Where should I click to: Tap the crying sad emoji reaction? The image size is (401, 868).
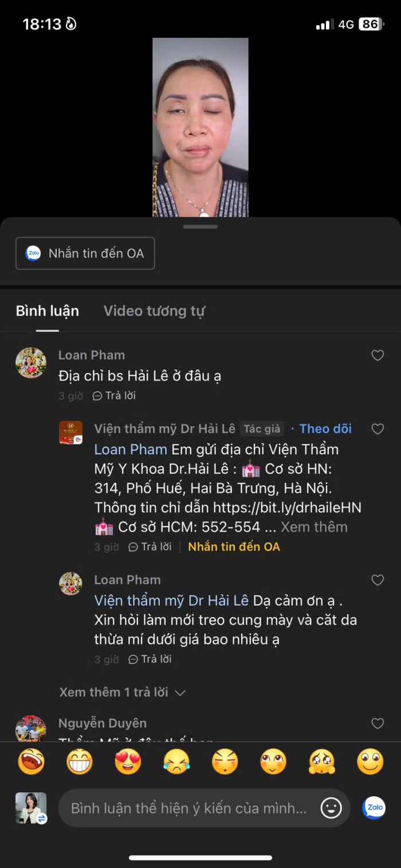click(176, 762)
